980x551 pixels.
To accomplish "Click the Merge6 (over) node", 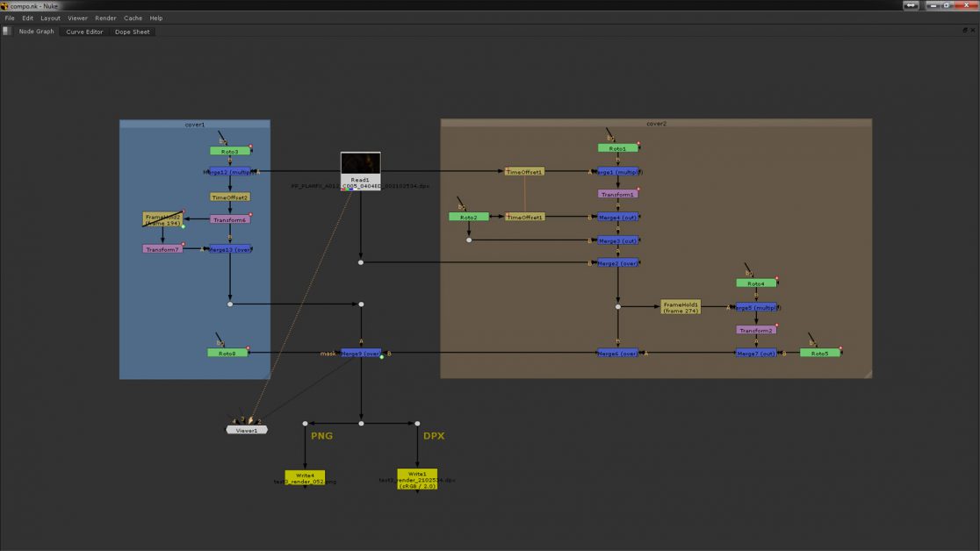I will (x=617, y=353).
